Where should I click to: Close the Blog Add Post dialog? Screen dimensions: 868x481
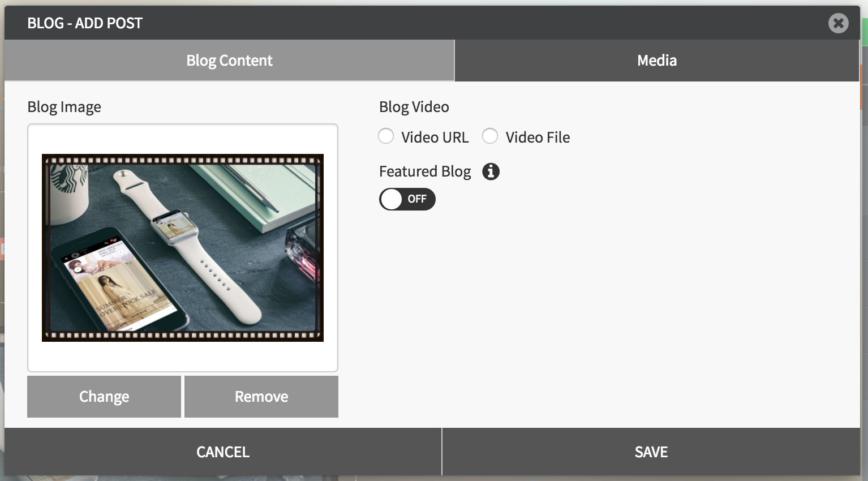(x=838, y=23)
